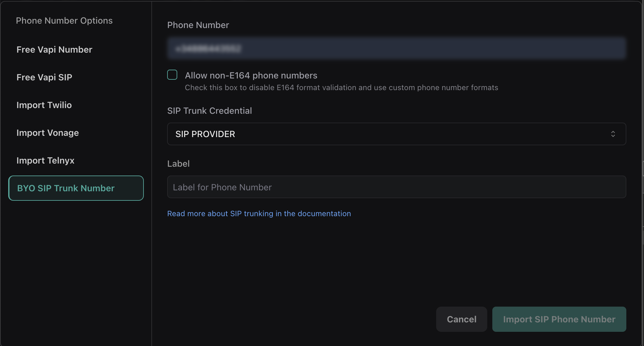This screenshot has width=644, height=346.
Task: Open Free Vapi SIP option
Action: pos(44,77)
